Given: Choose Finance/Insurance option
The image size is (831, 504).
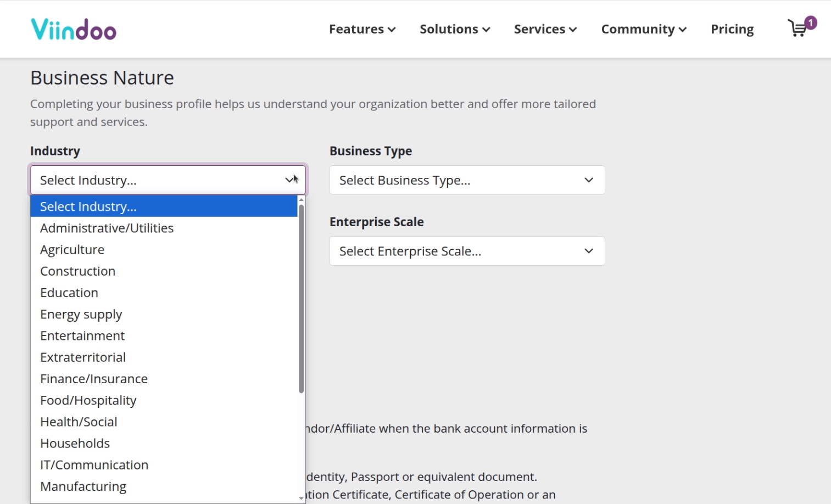Looking at the screenshot, I should (x=164, y=379).
